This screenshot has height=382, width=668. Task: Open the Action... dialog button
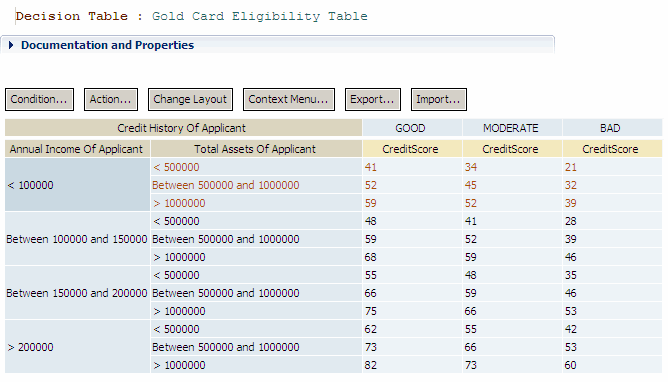point(111,99)
